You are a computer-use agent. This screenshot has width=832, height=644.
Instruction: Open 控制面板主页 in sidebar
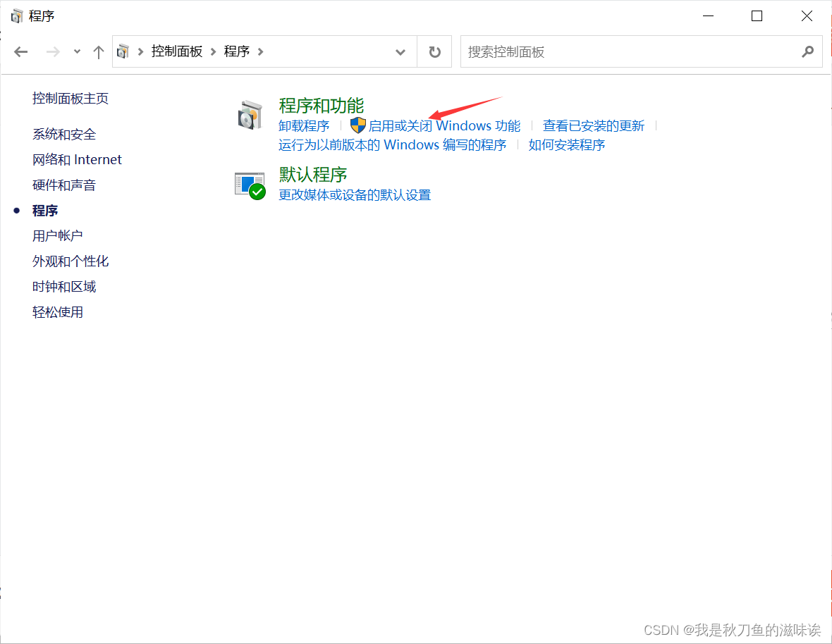(x=70, y=98)
